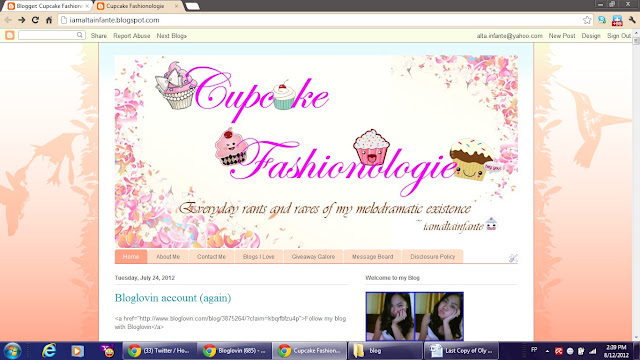Viewport: 640px width, 360px height.
Task: Close the Cupcake Fashionologie browser tab
Action: (176, 6)
